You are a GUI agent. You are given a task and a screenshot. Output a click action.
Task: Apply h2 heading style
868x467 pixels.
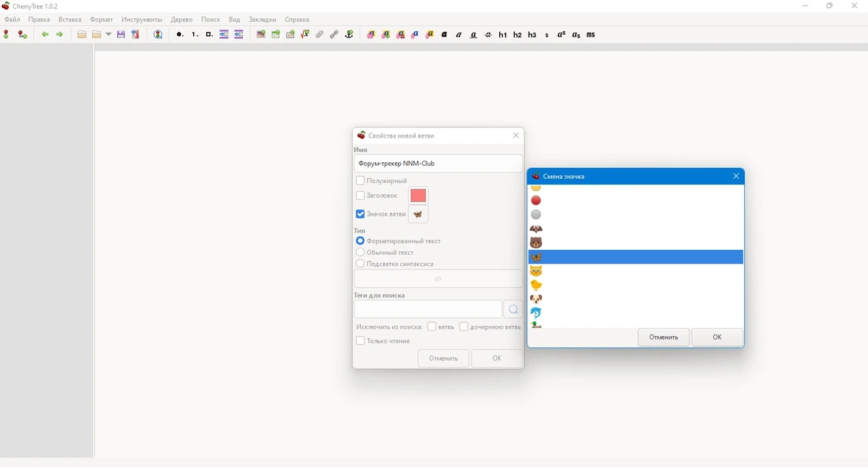point(517,35)
